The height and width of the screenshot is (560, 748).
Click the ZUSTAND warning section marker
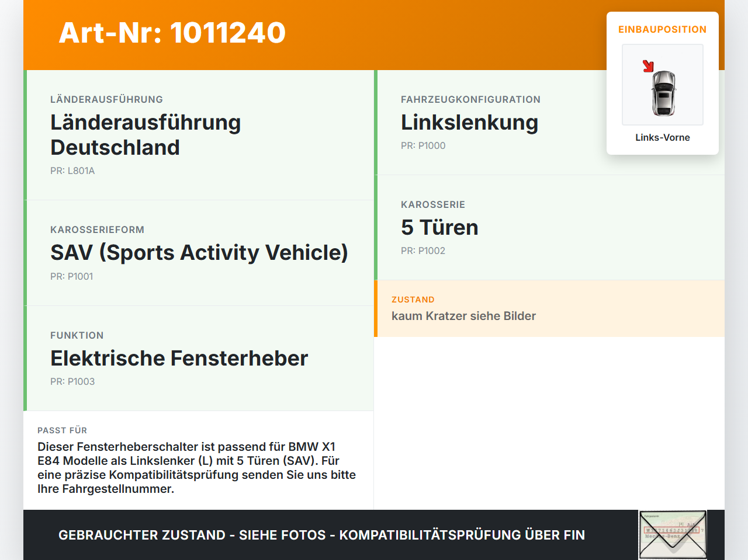pos(376,308)
